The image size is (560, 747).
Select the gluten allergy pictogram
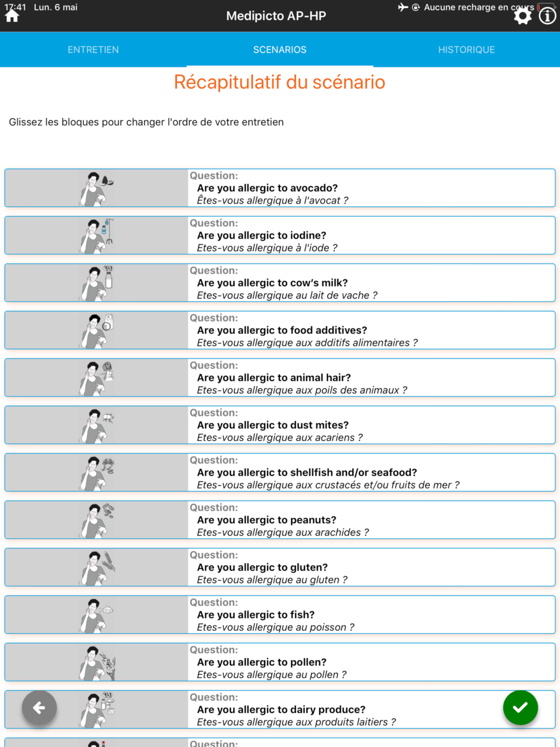pyautogui.click(x=98, y=567)
